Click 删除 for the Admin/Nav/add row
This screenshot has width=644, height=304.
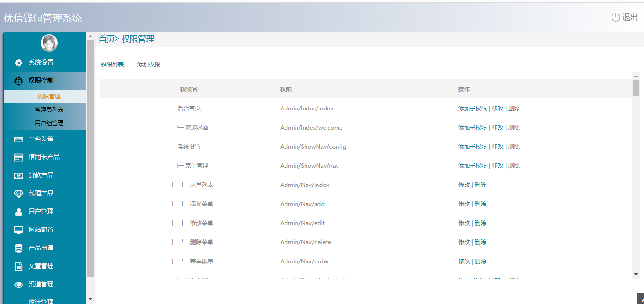click(x=480, y=204)
